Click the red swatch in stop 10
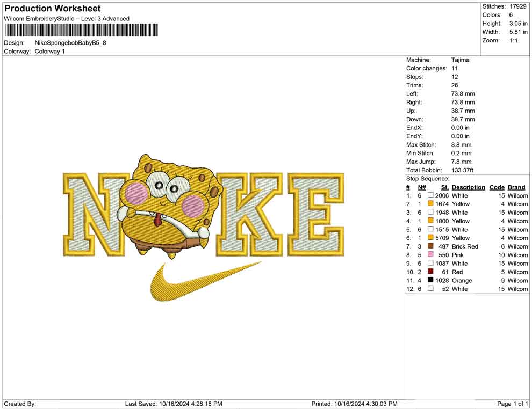This screenshot has height=409, width=532. (430, 272)
